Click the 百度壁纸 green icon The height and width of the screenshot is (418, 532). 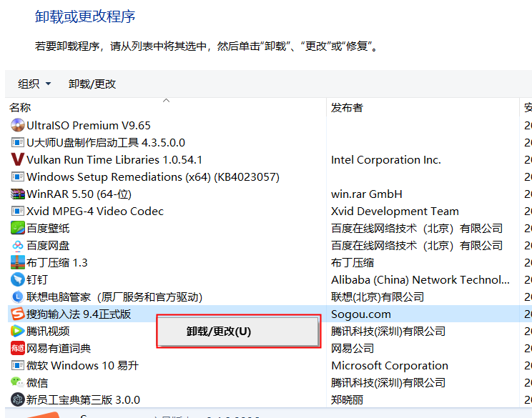tap(18, 229)
